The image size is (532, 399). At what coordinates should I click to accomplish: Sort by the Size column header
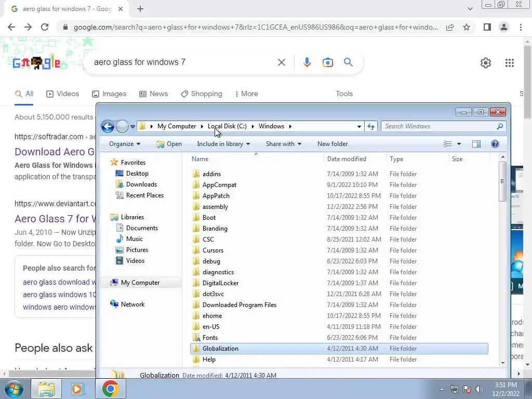coord(469,159)
